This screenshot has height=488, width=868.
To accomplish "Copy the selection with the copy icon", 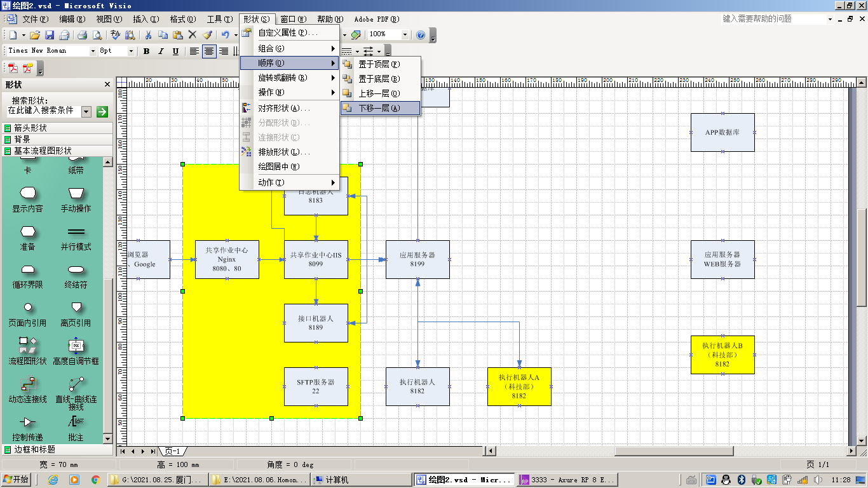I will 163,35.
